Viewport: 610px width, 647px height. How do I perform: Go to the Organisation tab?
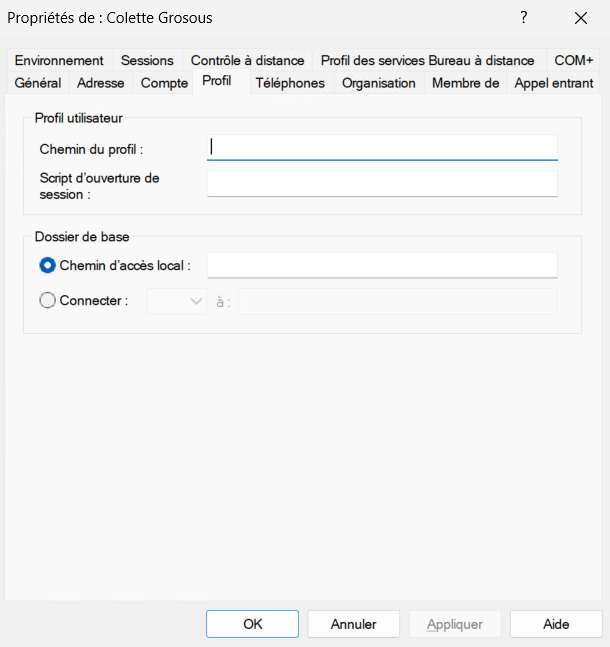(x=378, y=83)
